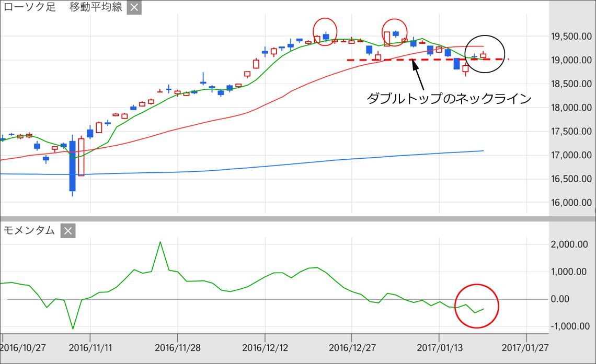Click the momentum trough near -1,000
The width and height of the screenshot is (596, 364).
click(72, 328)
